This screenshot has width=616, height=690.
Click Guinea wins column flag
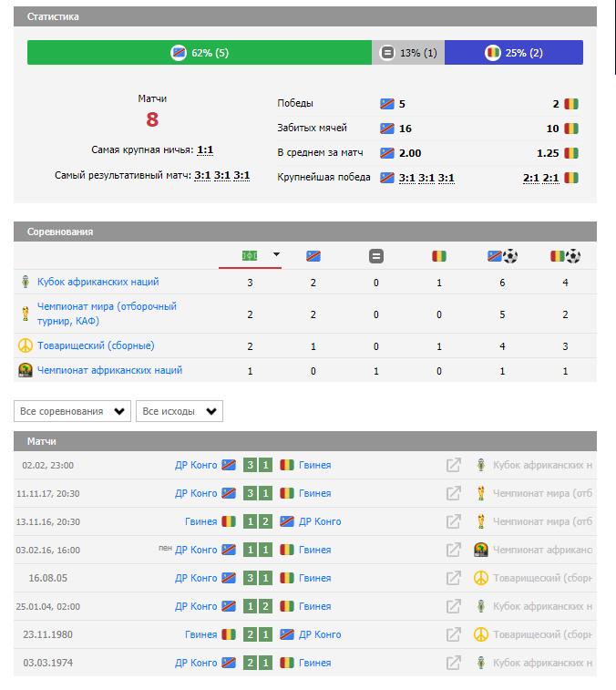pos(439,257)
